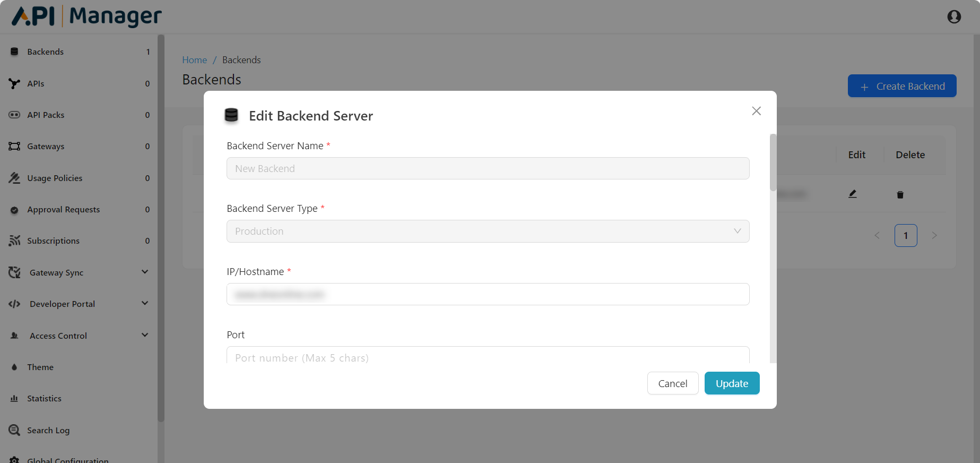Open the Search Log magnifier icon

coord(14,430)
